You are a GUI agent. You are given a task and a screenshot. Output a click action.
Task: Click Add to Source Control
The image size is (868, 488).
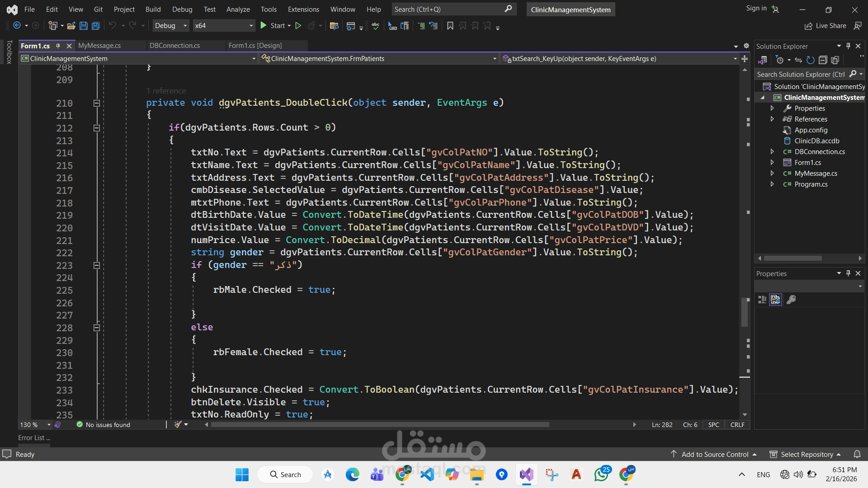click(x=715, y=454)
